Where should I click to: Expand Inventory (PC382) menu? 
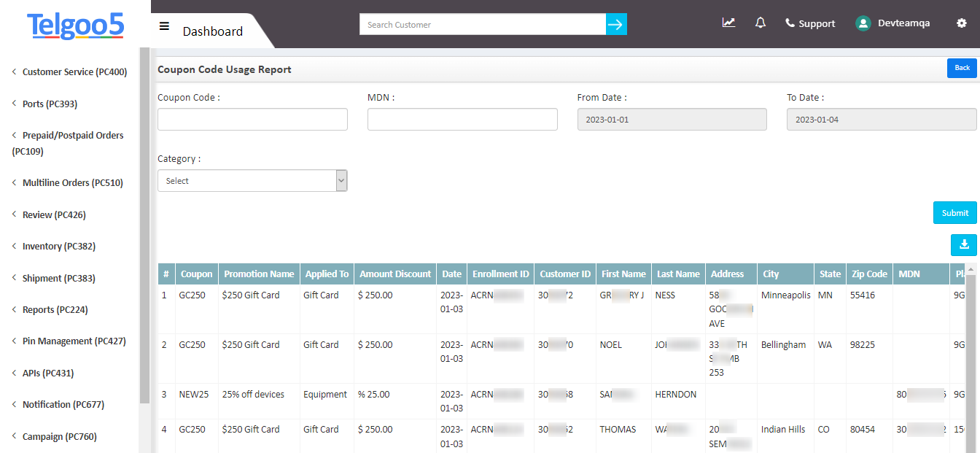click(x=53, y=247)
